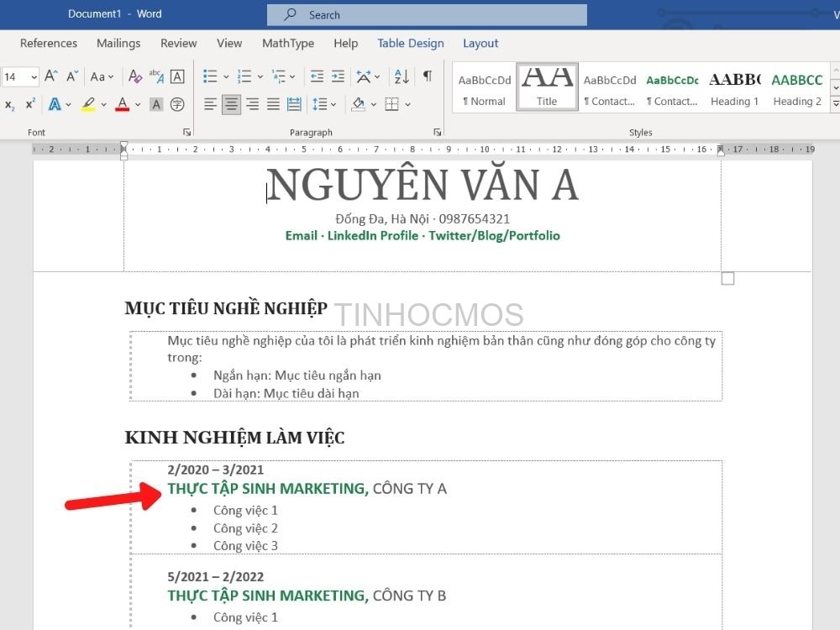Justify paragraph text
840x630 pixels.
point(273,104)
